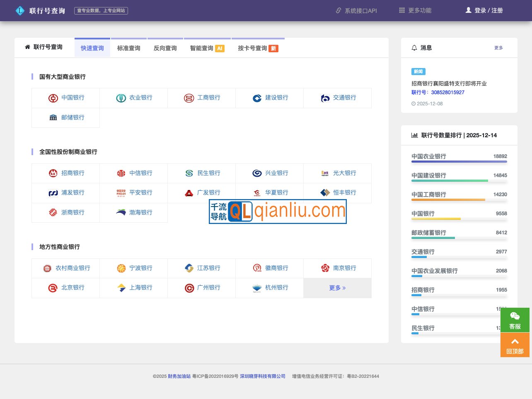Select the 中国银行 bank icon

53,98
